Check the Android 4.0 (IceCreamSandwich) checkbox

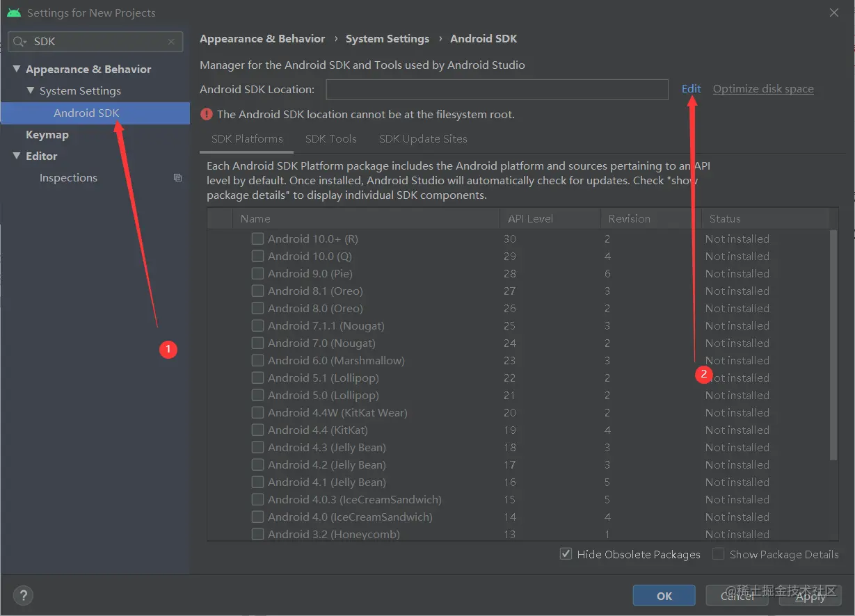257,517
